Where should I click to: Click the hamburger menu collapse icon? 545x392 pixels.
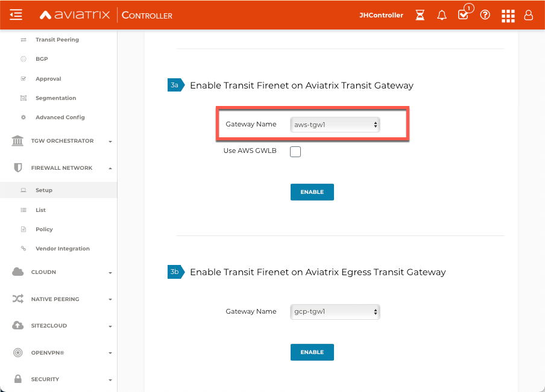point(16,15)
